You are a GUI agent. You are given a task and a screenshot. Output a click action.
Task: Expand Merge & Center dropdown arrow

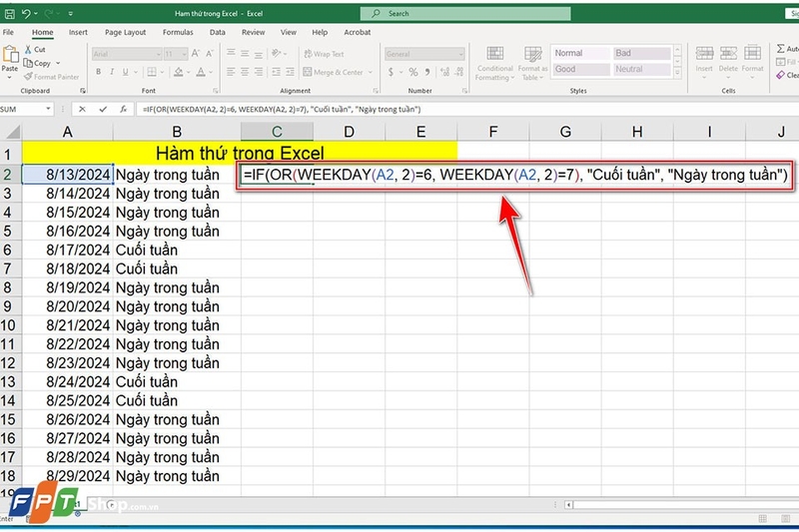pyautogui.click(x=370, y=72)
